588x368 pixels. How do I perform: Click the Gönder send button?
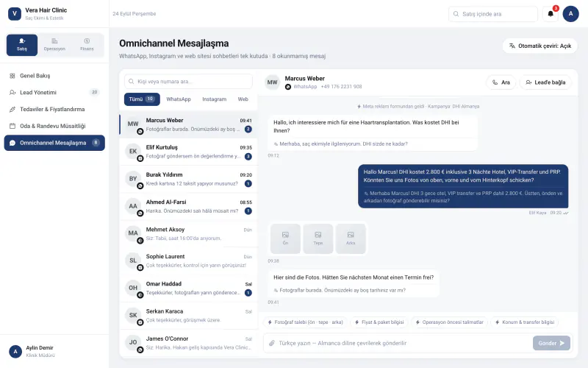point(551,343)
